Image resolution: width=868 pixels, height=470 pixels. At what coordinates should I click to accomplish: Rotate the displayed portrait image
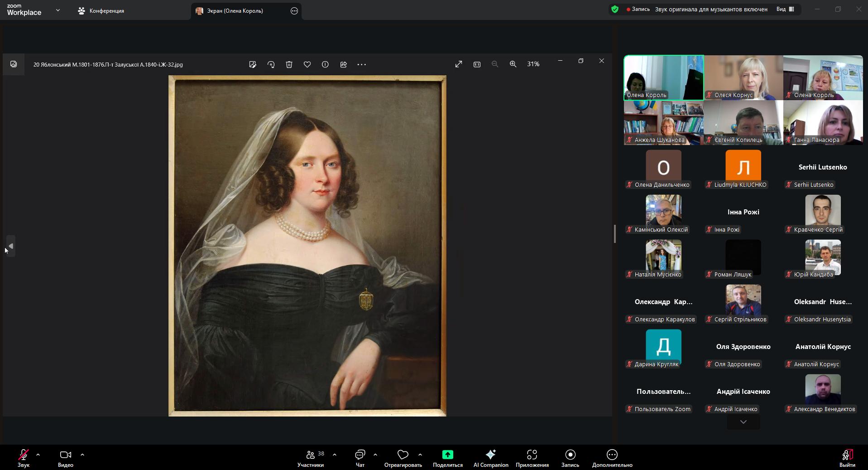[x=271, y=64]
